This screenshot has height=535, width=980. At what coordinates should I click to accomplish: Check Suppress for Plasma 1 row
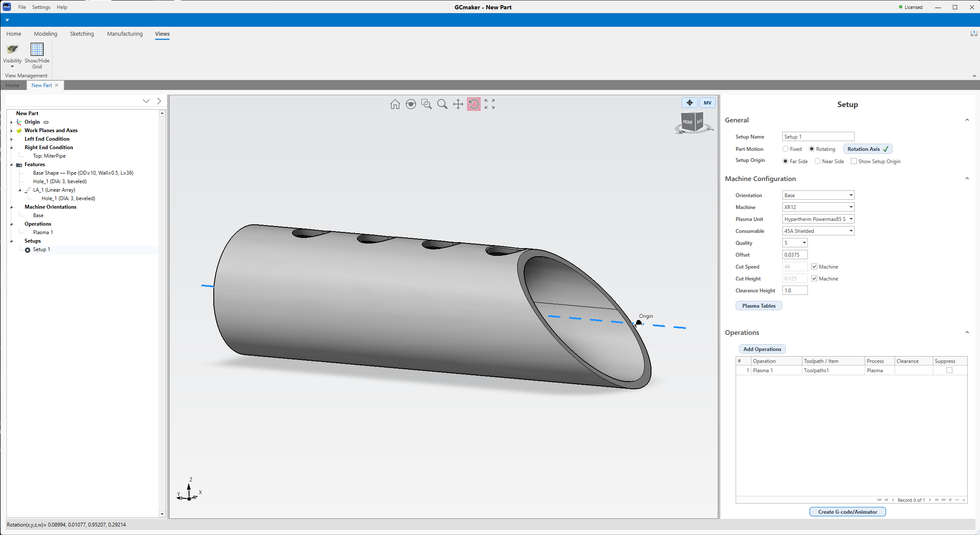[949, 371]
